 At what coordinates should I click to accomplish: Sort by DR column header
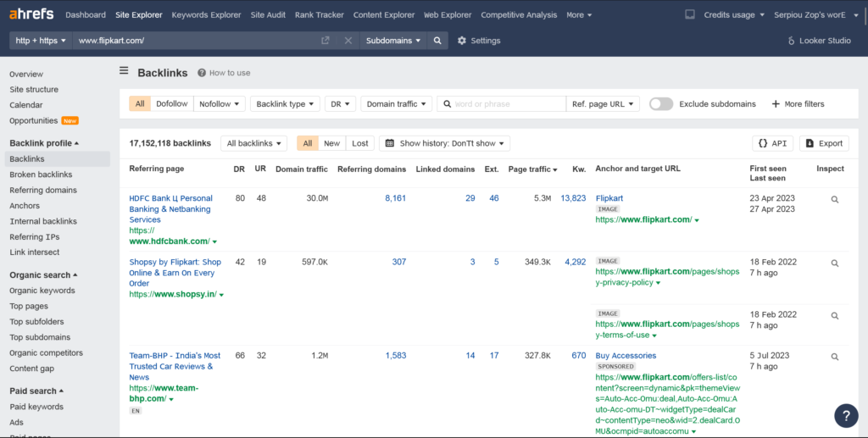coord(239,169)
